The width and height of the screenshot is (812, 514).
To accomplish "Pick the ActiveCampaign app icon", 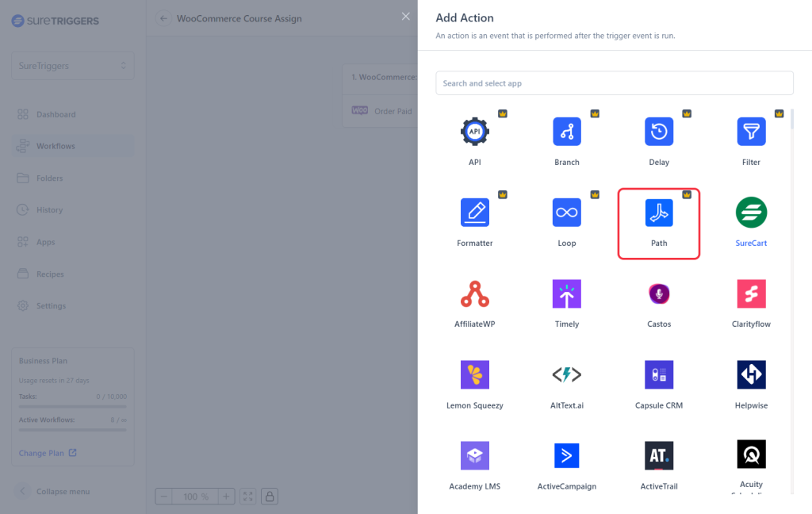I will tap(566, 456).
